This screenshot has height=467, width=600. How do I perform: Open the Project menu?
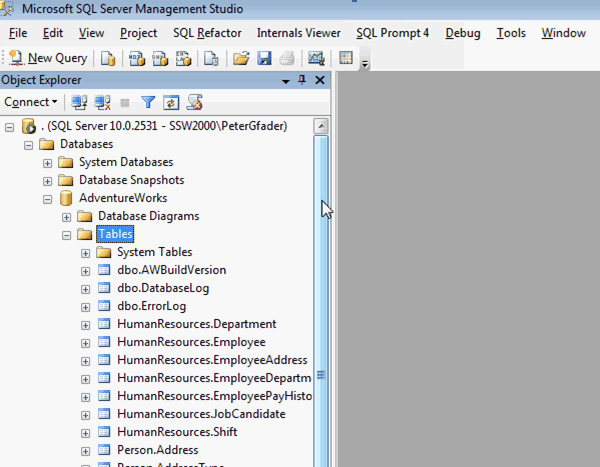[x=139, y=33]
